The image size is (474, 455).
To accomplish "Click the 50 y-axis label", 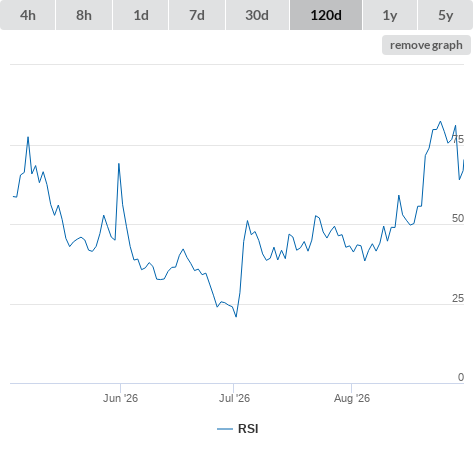I will (x=458, y=218).
